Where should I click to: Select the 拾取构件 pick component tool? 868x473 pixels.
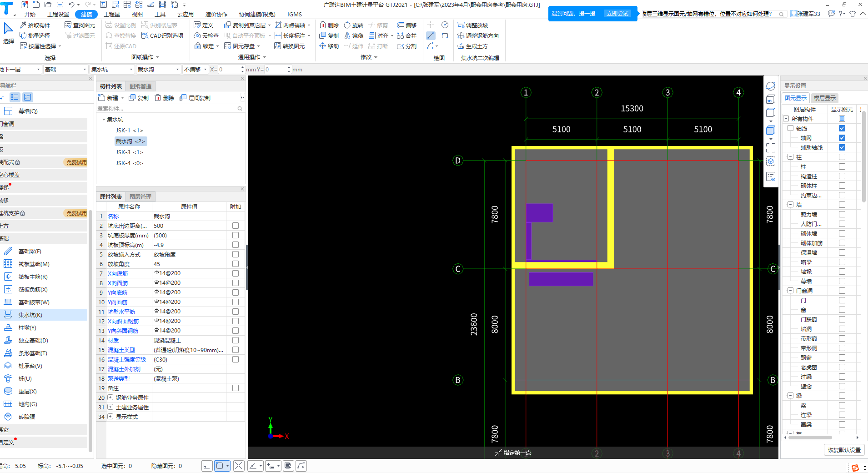coord(35,25)
